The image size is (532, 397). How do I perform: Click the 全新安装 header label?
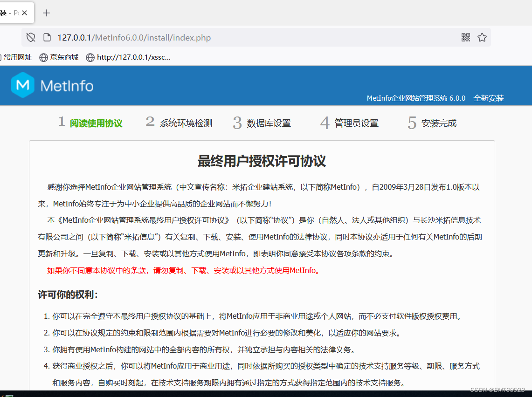tap(489, 98)
